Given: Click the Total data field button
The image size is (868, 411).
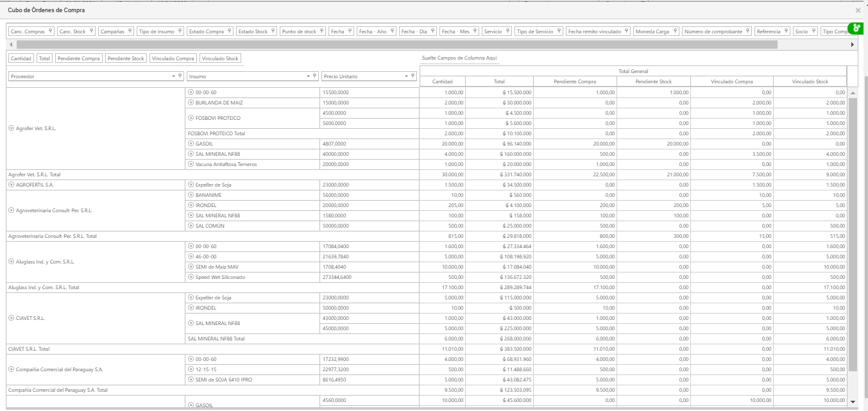Looking at the screenshot, I should tap(44, 58).
